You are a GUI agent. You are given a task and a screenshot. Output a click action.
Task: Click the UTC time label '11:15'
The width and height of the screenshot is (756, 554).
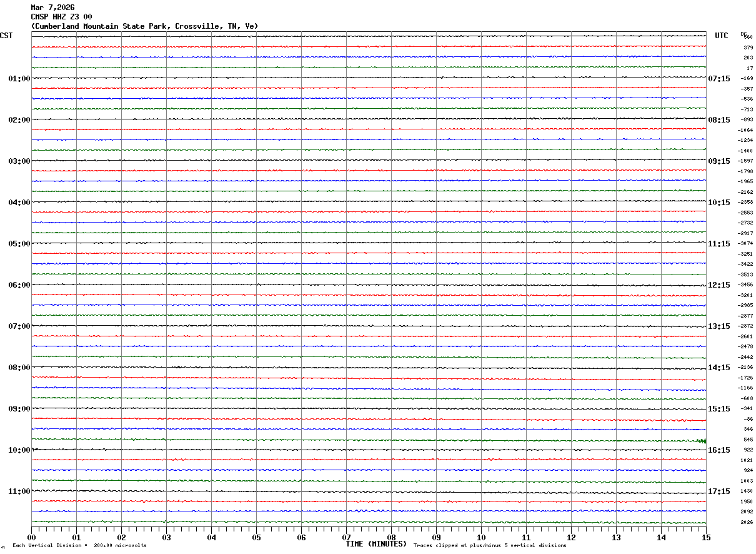pyautogui.click(x=719, y=244)
